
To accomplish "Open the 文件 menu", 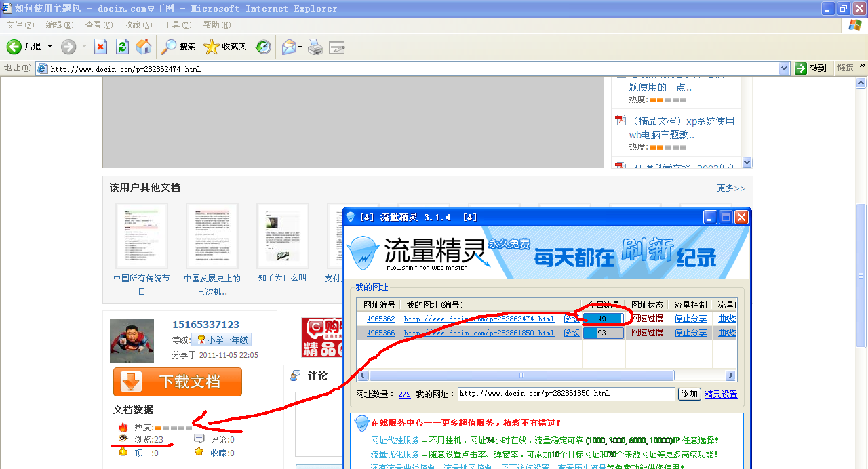I will pos(20,25).
